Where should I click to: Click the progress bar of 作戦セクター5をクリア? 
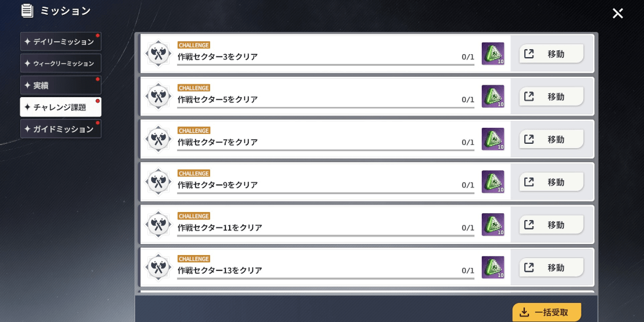click(x=325, y=108)
